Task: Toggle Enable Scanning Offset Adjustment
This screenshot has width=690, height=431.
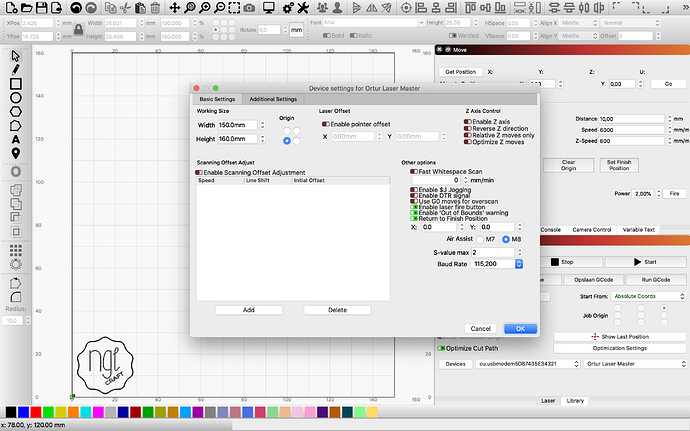Action: [199, 173]
